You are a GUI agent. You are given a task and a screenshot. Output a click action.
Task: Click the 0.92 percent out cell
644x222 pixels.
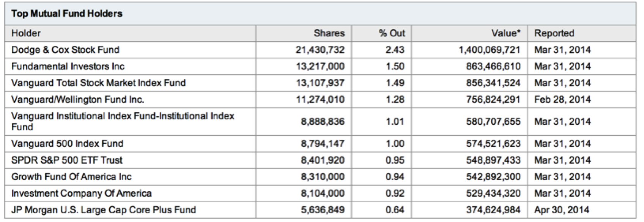click(395, 194)
